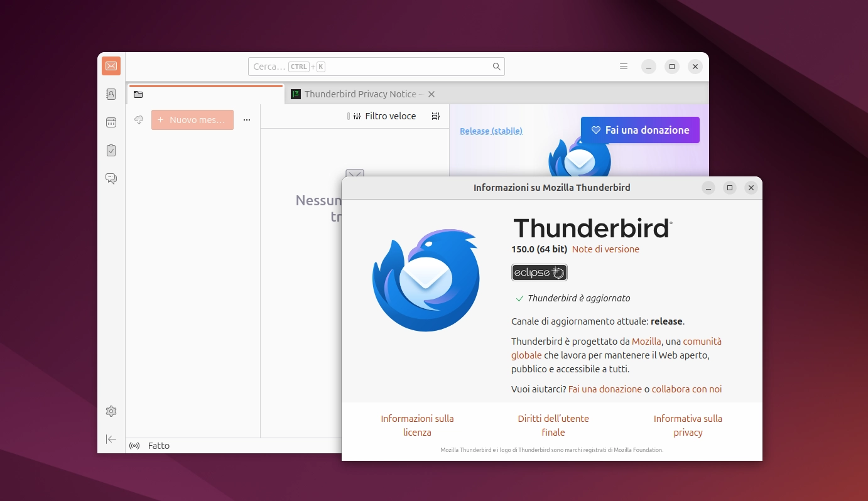
Task: Open the Tasks space
Action: (111, 151)
